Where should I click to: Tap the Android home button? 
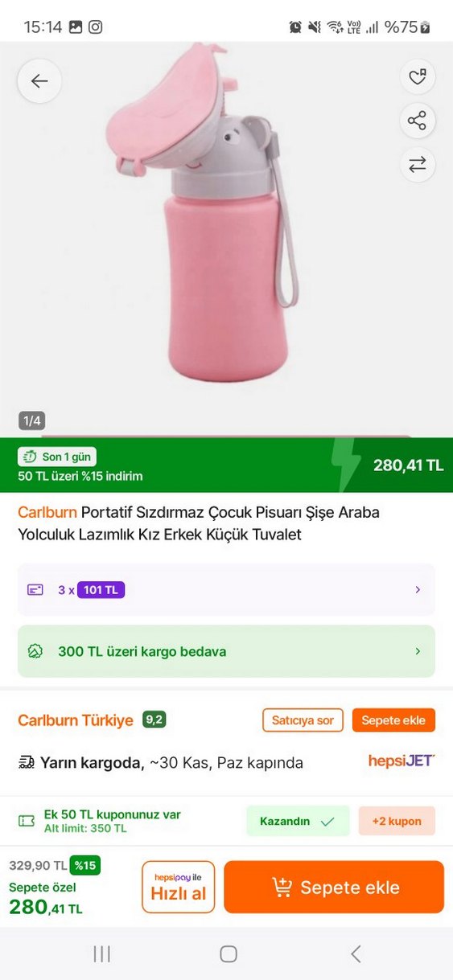229,954
